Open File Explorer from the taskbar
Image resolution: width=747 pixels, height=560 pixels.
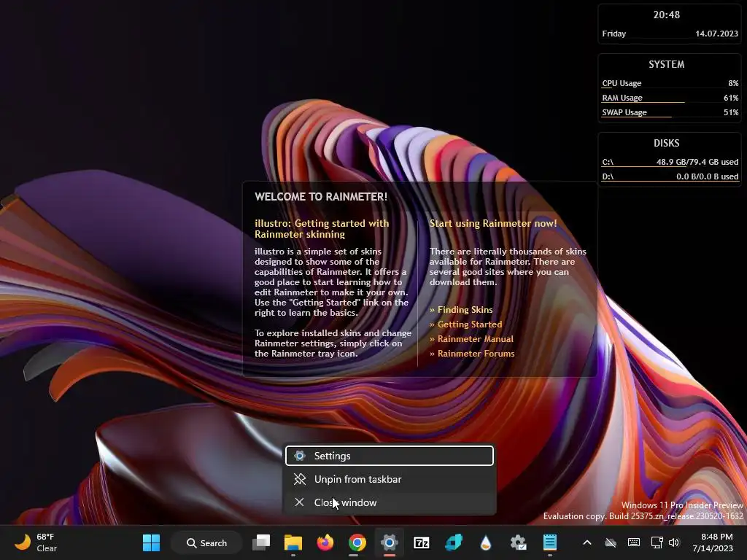pos(293,542)
